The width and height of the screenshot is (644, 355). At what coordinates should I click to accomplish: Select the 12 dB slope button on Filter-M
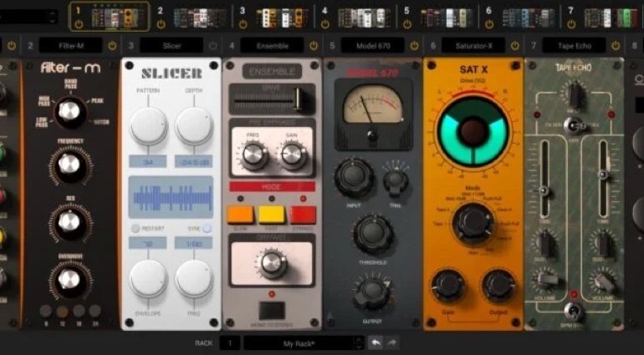tap(63, 311)
